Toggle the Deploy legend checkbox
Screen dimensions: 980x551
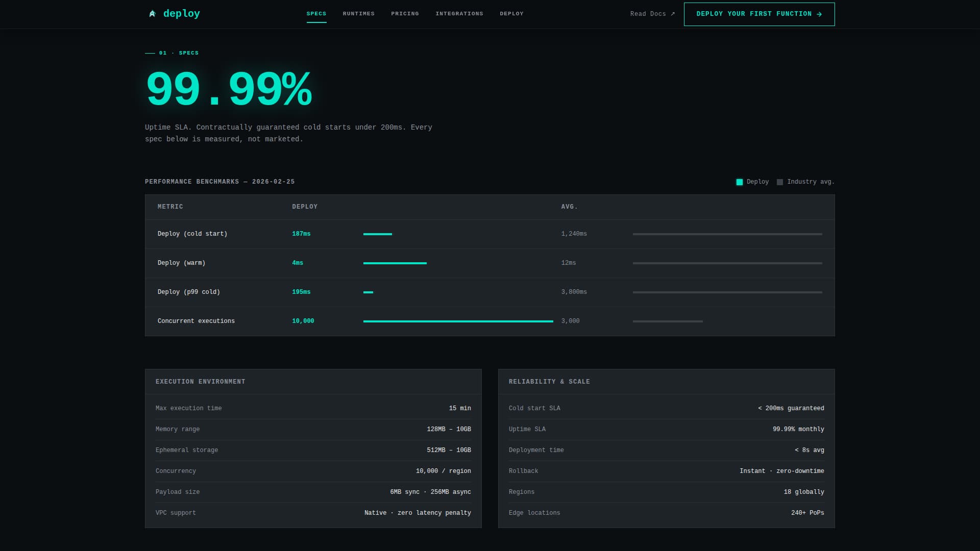[739, 182]
